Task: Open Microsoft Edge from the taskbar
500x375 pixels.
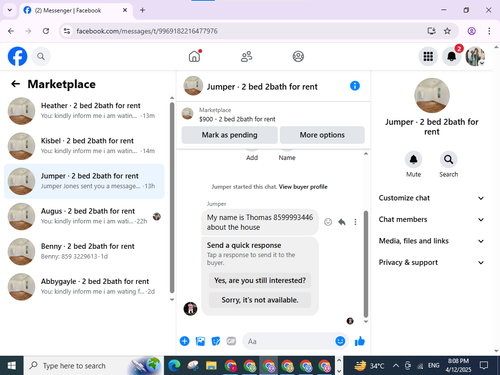Action: [x=174, y=366]
